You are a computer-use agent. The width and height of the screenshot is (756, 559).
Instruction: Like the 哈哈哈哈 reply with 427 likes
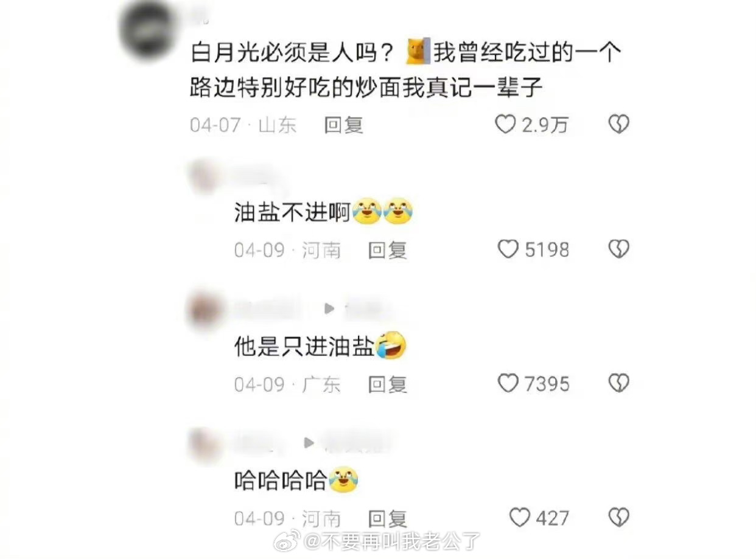(519, 518)
